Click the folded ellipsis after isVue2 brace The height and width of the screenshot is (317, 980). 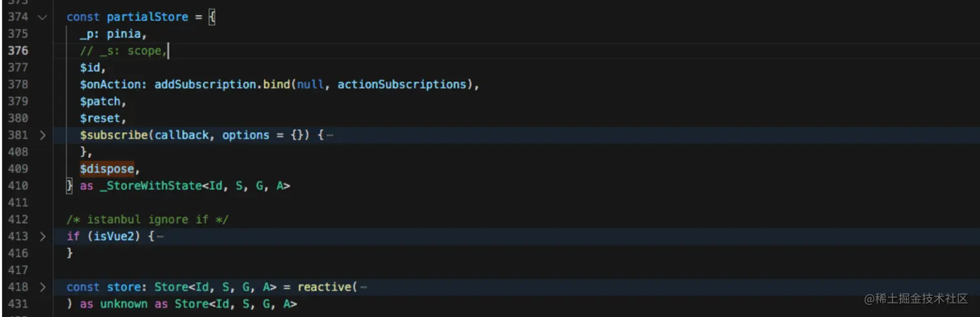coord(160,237)
